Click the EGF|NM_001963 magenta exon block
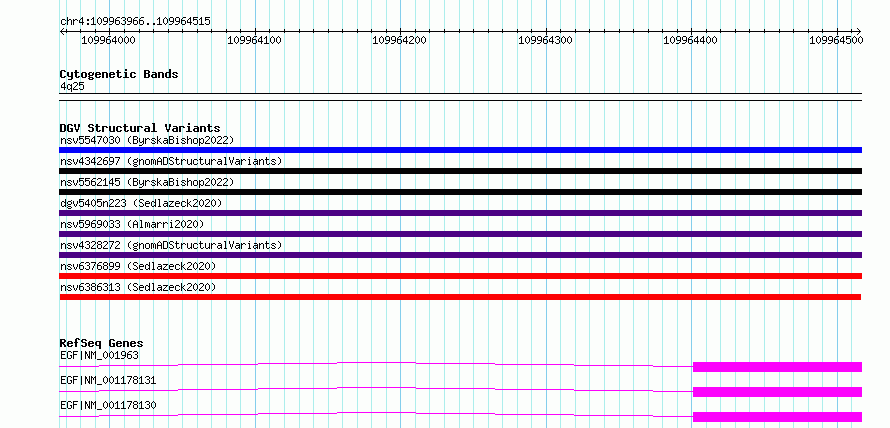Viewport: 890px width, 428px height. (777, 367)
